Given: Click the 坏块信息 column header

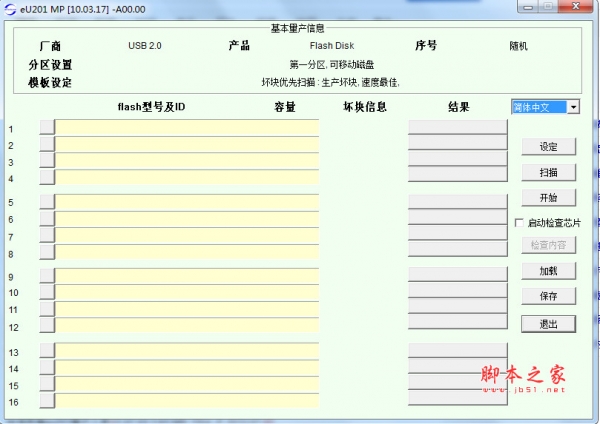Looking at the screenshot, I should pos(365,107).
